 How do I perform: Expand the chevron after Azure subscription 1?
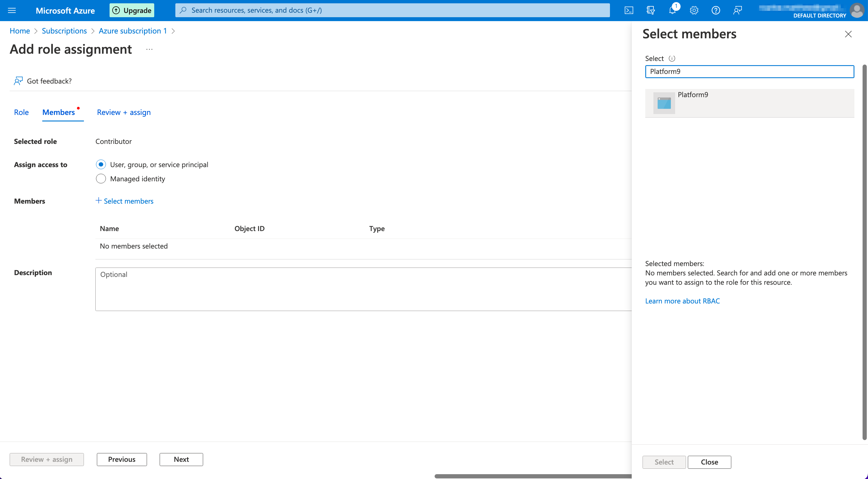[x=173, y=31]
